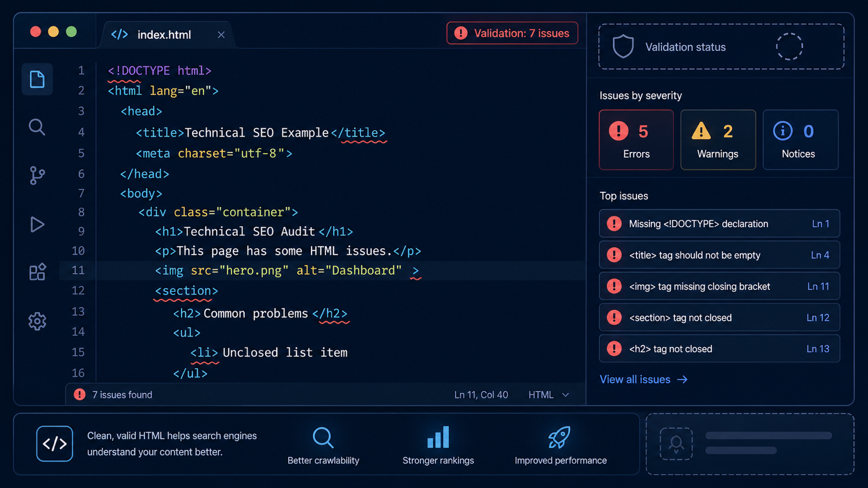Click the Errors icon in the severity card
The image size is (868, 488).
coord(618,131)
